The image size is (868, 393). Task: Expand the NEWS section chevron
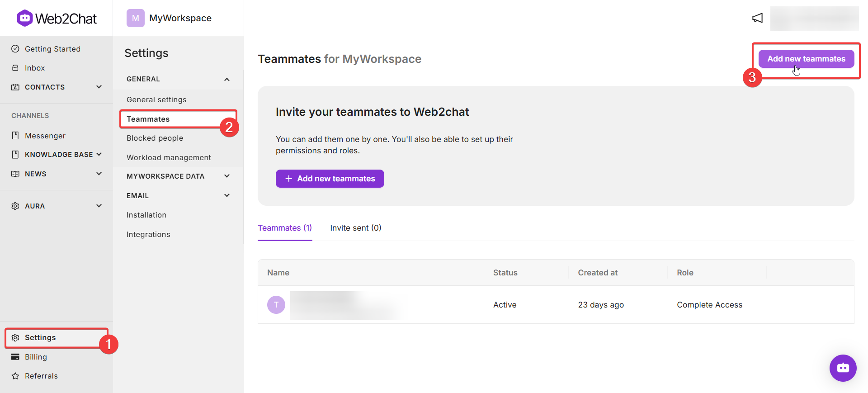(99, 174)
